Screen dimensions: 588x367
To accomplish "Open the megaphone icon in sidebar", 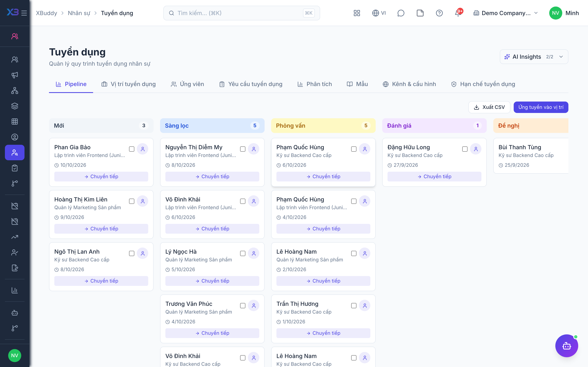I will pyautogui.click(x=14, y=75).
